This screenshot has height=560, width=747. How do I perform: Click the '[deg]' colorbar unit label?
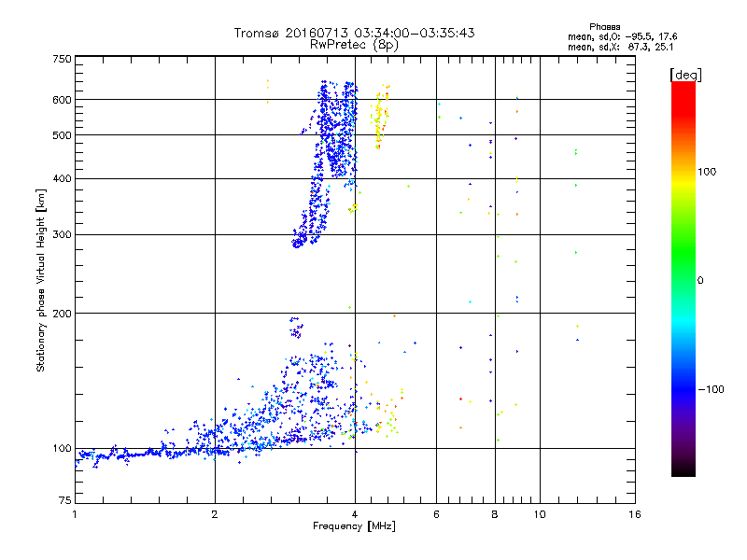point(685,75)
